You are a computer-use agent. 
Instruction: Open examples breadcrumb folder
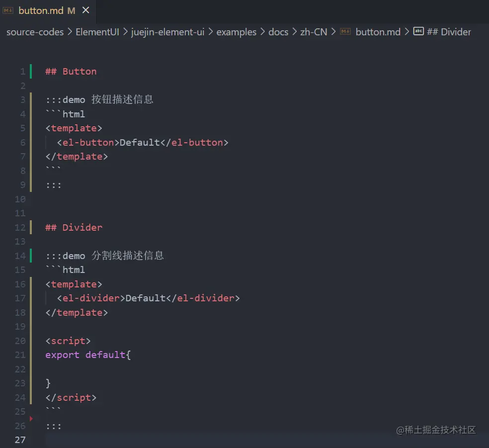coord(237,32)
